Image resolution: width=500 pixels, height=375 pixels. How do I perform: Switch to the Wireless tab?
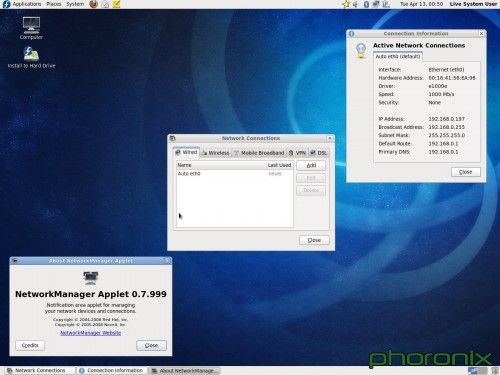point(216,153)
